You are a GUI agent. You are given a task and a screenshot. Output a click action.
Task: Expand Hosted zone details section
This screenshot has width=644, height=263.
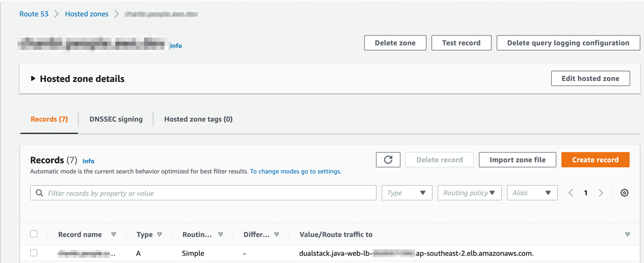[33, 78]
